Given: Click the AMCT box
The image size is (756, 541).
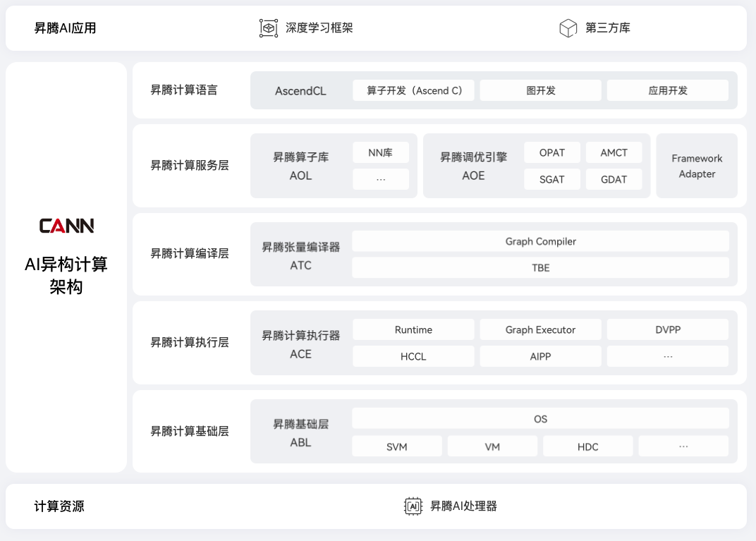Looking at the screenshot, I should [x=614, y=152].
